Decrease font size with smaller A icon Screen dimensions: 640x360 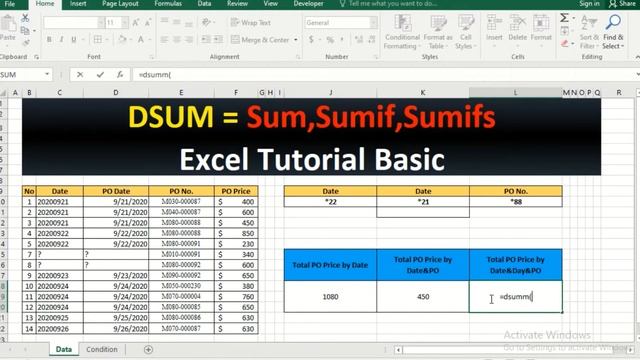tap(148, 22)
